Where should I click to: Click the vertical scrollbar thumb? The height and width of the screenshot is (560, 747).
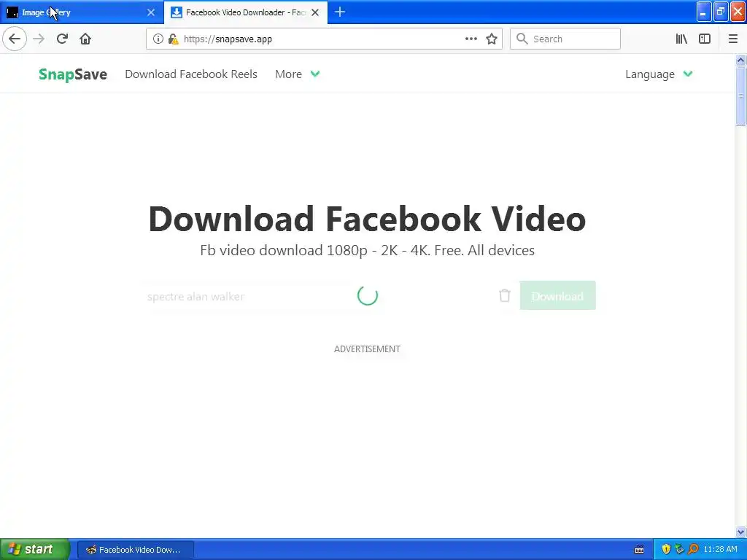click(740, 96)
